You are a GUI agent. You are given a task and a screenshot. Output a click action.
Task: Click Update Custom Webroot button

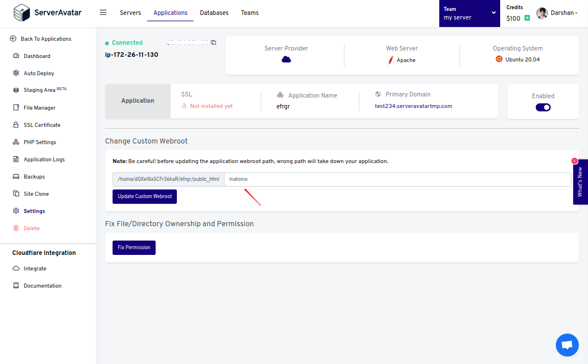(x=145, y=196)
